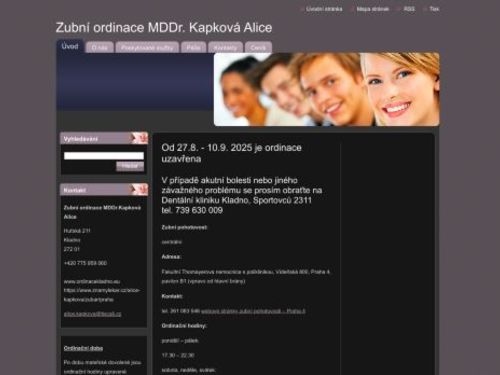Click the tel. 739 630 009 text
The height and width of the screenshot is (375, 500).
coord(192,210)
